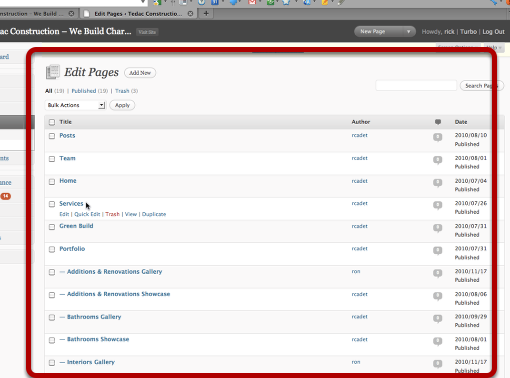Switch to the Edit Pages browser tab
Screen dimensions: 510x378
pyautogui.click(x=138, y=14)
